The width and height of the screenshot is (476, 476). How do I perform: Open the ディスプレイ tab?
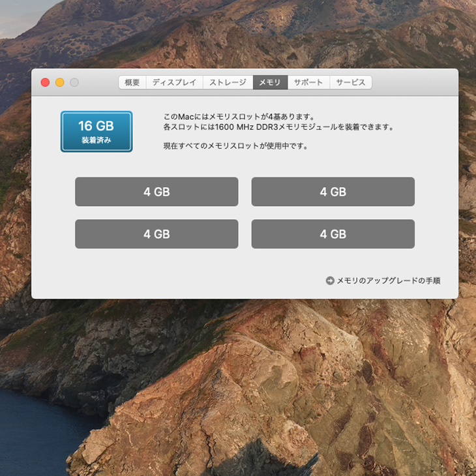(175, 82)
